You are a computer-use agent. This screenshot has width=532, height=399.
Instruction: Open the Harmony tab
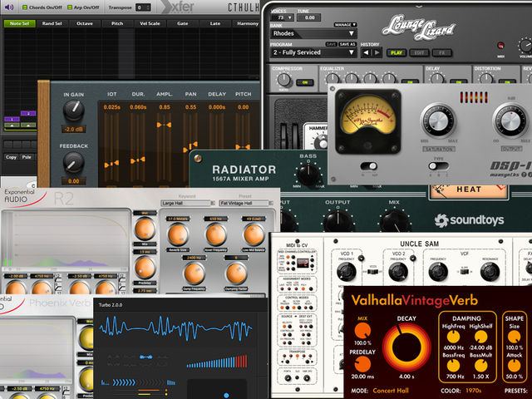247,23
